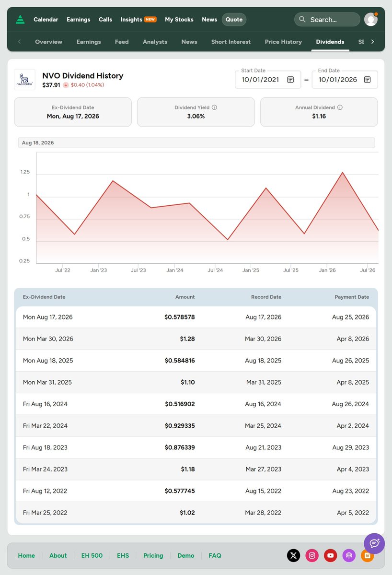Click the Apr 5, 2022 payment date
392x575 pixels.
point(353,513)
